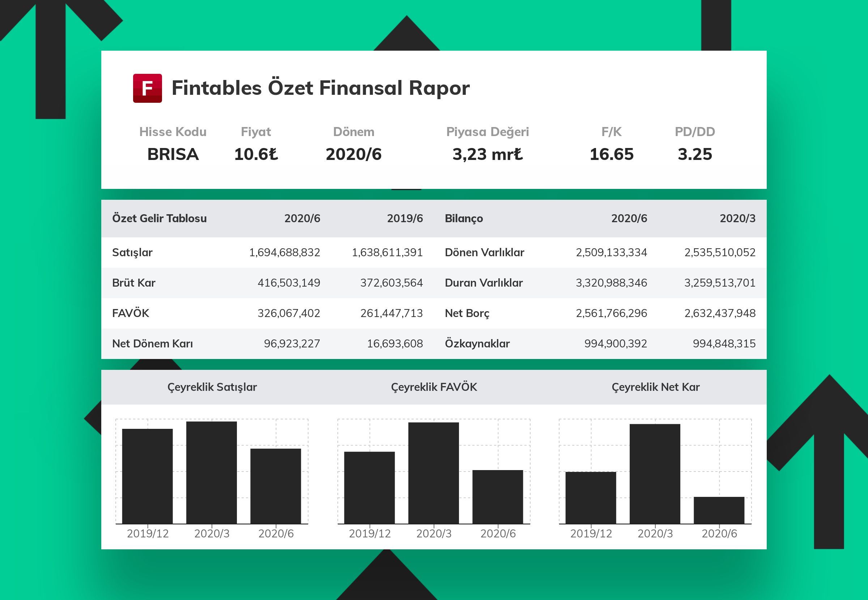868x600 pixels.
Task: Click the 2020/3 column header in Bilanço
Action: pyautogui.click(x=737, y=218)
